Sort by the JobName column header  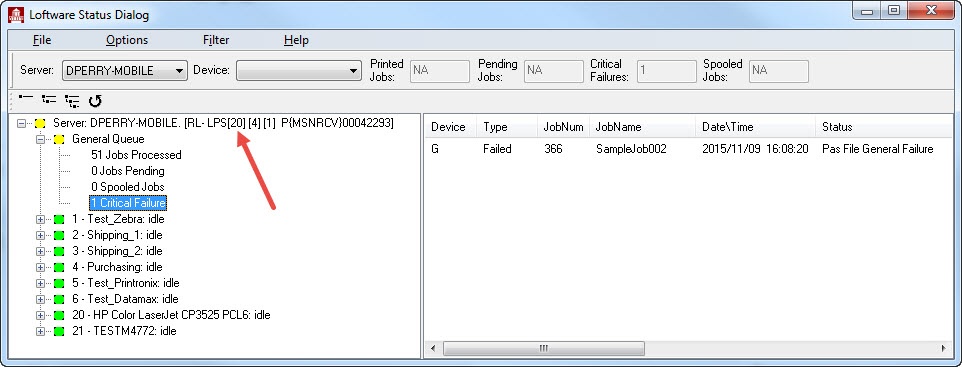(x=642, y=127)
